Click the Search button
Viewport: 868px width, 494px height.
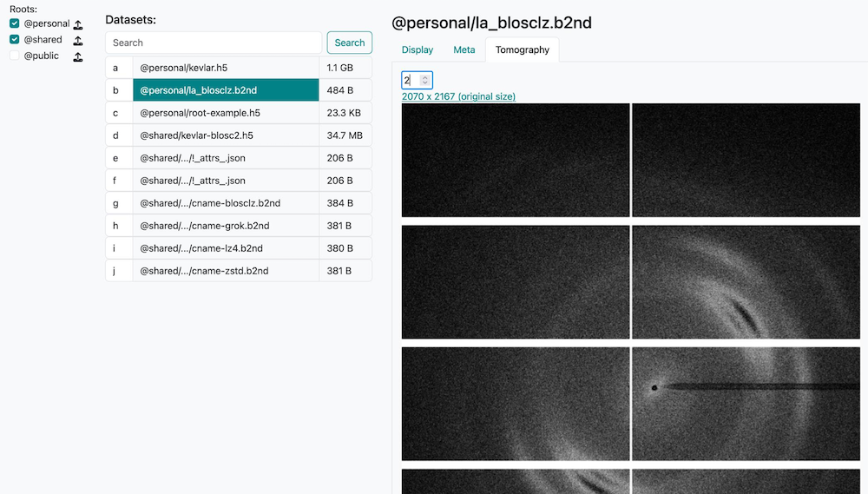coord(349,43)
